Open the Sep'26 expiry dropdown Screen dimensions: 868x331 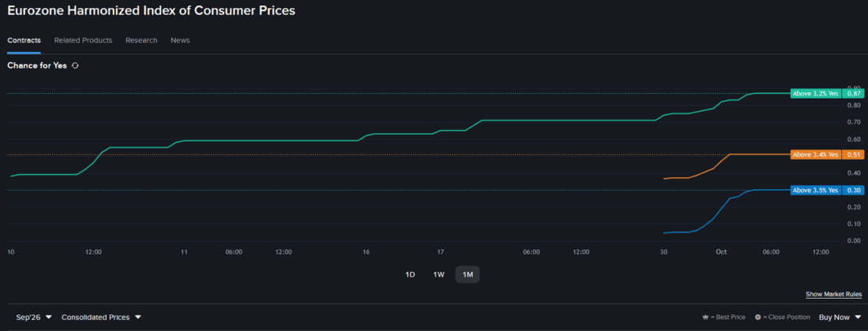(34, 317)
